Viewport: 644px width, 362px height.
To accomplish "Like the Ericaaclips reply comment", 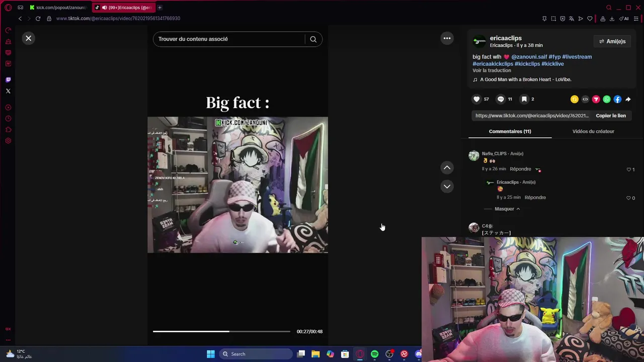I will [x=628, y=198].
